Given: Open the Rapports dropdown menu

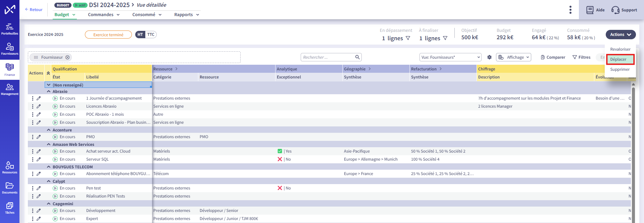Looking at the screenshot, I should tap(187, 15).
